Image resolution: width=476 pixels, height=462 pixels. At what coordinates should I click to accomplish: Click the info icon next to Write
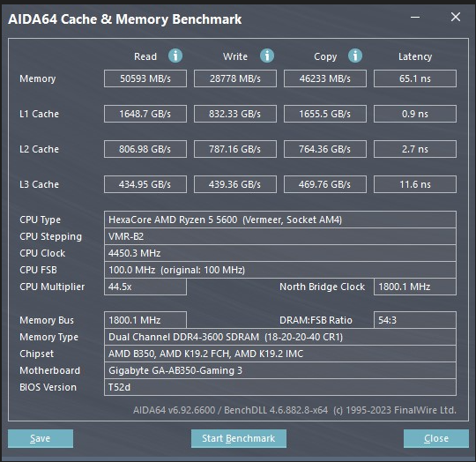click(x=267, y=56)
